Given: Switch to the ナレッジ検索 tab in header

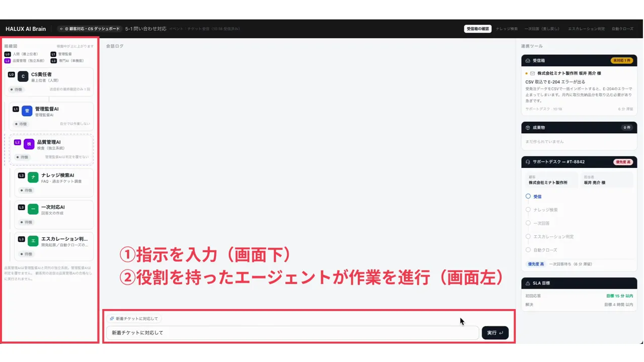Looking at the screenshot, I should [x=507, y=29].
